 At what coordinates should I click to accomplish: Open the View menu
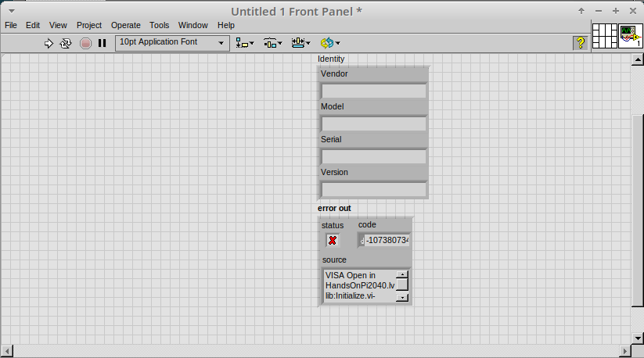click(x=58, y=26)
